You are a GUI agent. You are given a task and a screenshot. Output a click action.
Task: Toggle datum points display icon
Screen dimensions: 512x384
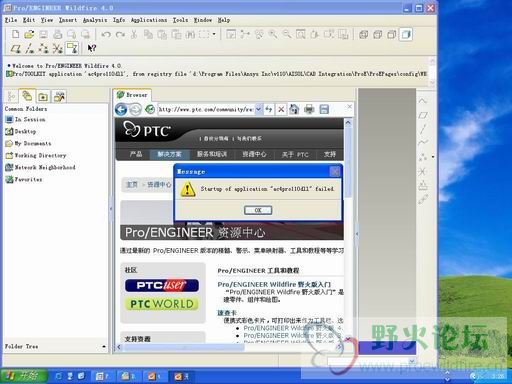(43, 49)
